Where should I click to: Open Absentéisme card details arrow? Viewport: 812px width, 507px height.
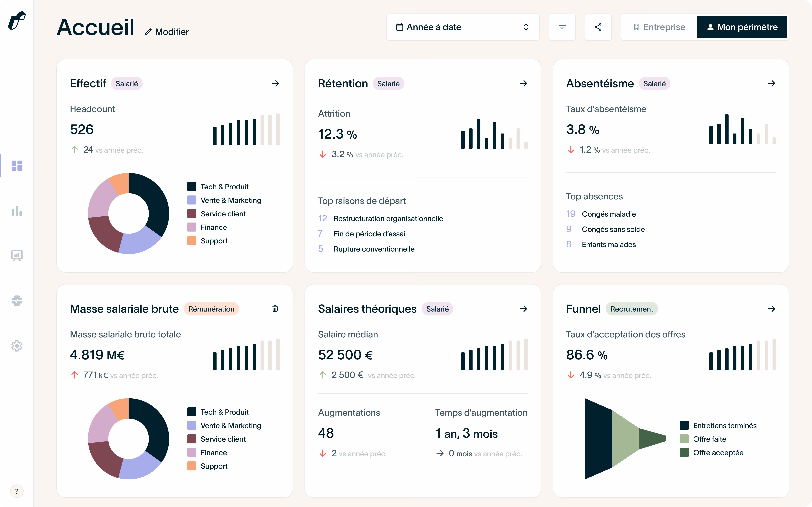[771, 84]
